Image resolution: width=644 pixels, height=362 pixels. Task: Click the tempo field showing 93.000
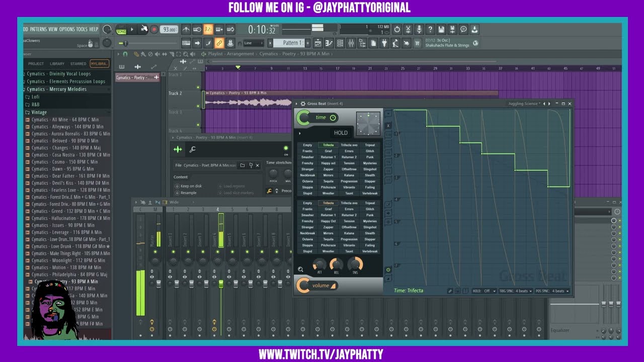coord(169,30)
